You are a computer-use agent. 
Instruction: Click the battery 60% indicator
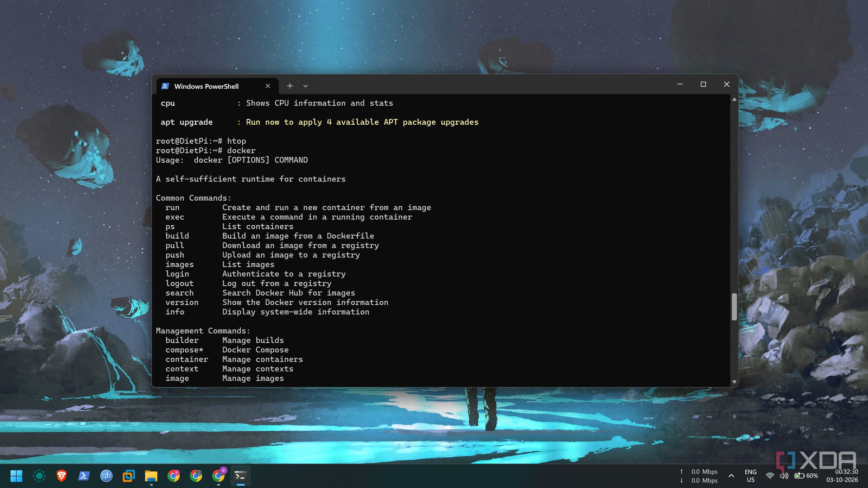806,476
